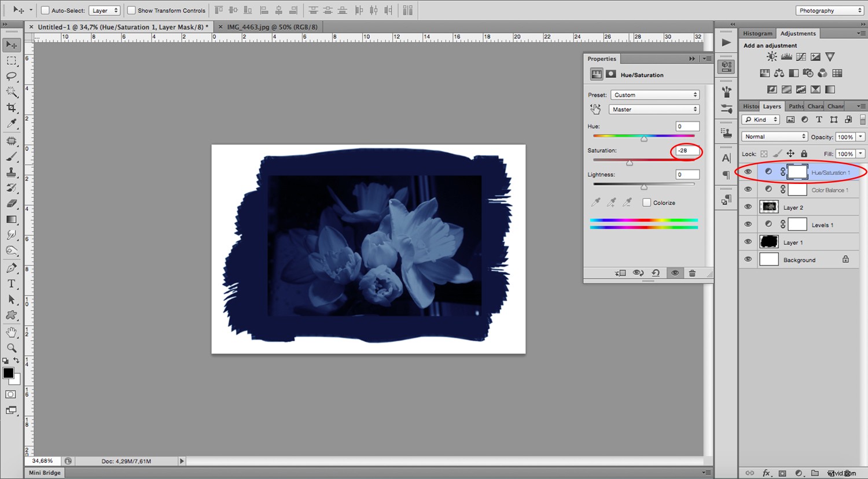Enable the Auto-Select checkbox
868x479 pixels.
[45, 10]
